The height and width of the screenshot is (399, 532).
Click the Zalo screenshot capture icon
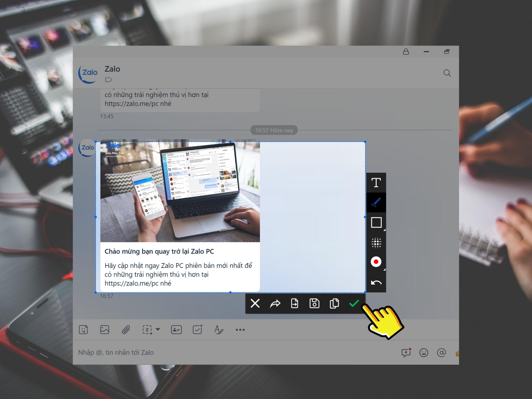point(148,330)
